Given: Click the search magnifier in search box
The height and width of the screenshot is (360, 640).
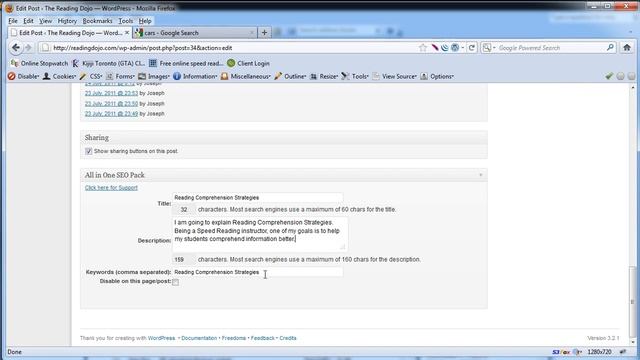Looking at the screenshot, I should (610, 48).
